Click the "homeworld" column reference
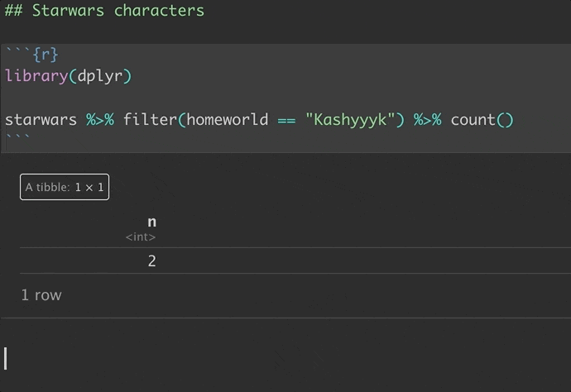This screenshot has width=571, height=392. coord(227,120)
